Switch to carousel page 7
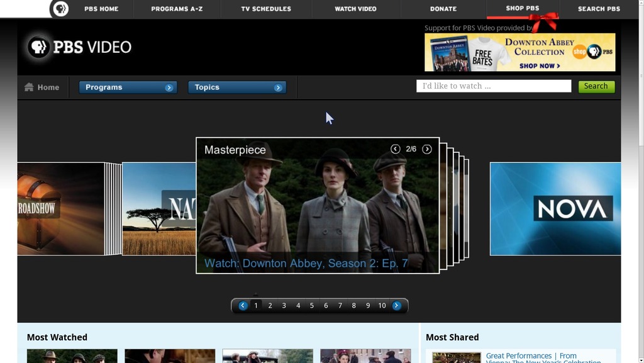 coord(340,306)
